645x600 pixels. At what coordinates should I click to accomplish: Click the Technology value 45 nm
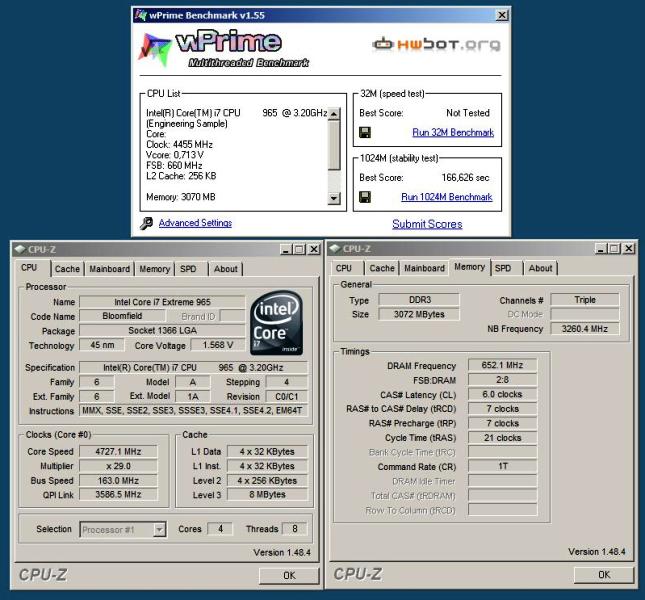[x=102, y=345]
